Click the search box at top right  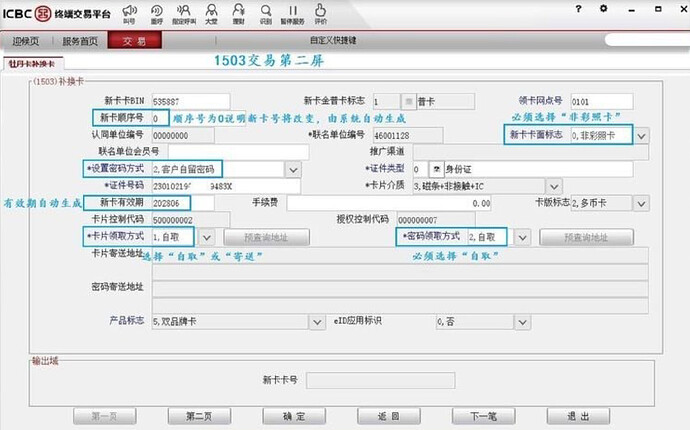point(647,40)
